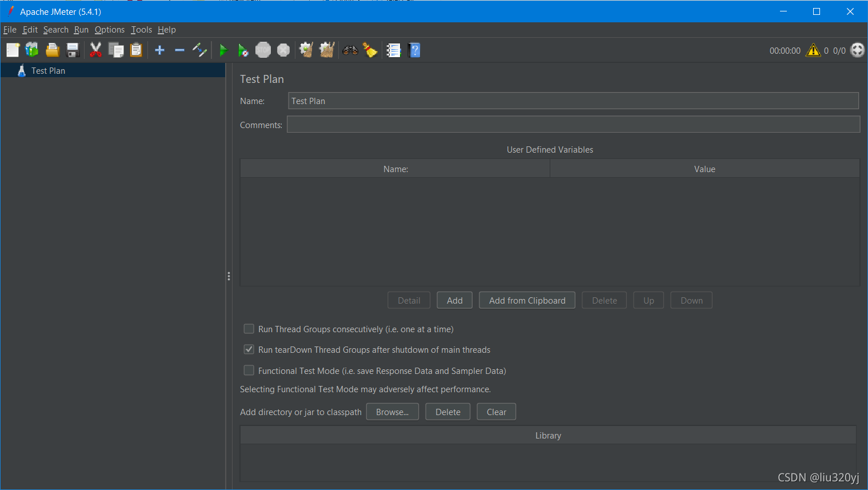This screenshot has width=868, height=490.
Task: Copy element using toolbar Copy icon
Action: click(x=116, y=50)
